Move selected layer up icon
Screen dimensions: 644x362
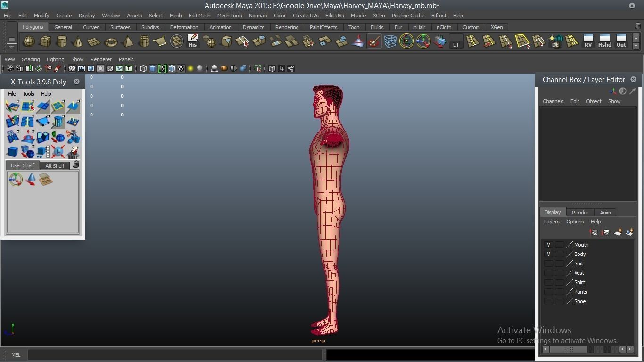tap(594, 232)
